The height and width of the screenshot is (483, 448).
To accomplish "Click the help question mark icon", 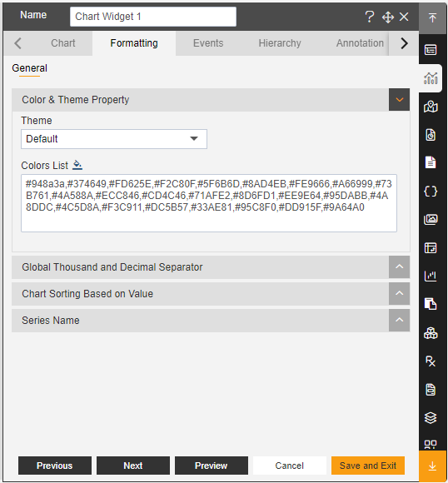I will tap(370, 17).
